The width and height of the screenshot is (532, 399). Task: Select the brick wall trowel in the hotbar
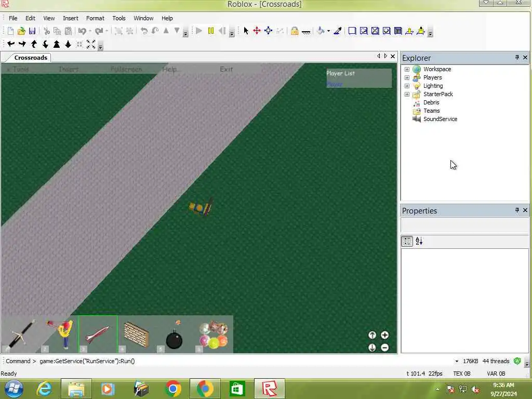[x=137, y=334]
